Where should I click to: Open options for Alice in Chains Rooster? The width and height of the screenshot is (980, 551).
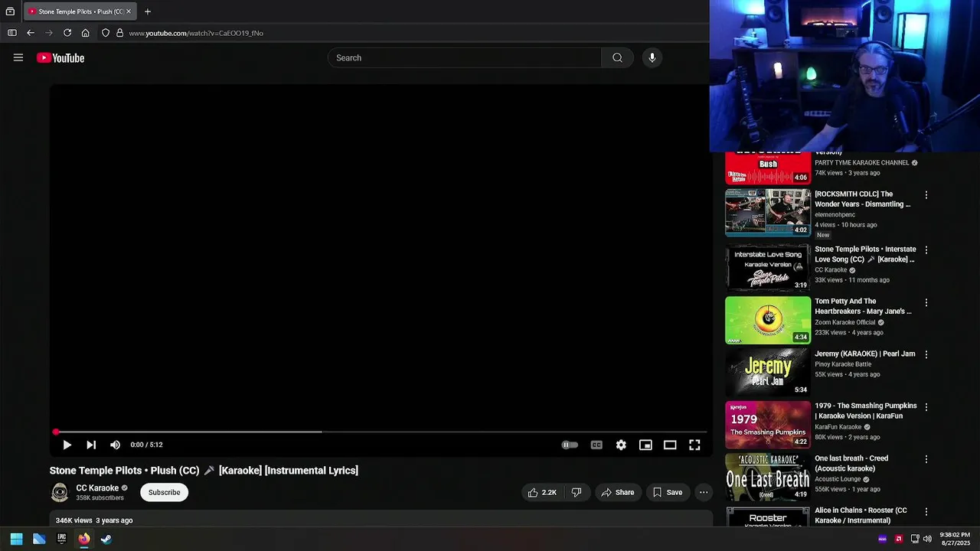click(926, 511)
